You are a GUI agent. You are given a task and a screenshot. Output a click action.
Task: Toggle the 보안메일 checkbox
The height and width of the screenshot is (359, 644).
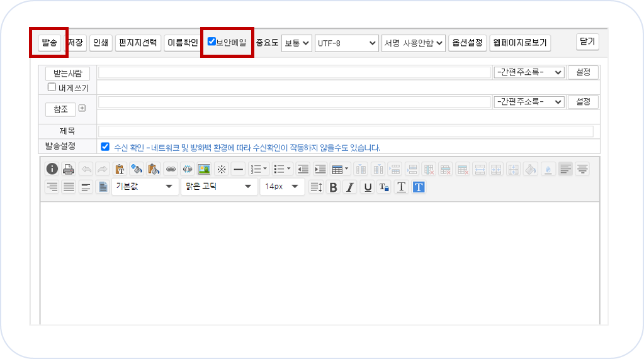pos(212,41)
